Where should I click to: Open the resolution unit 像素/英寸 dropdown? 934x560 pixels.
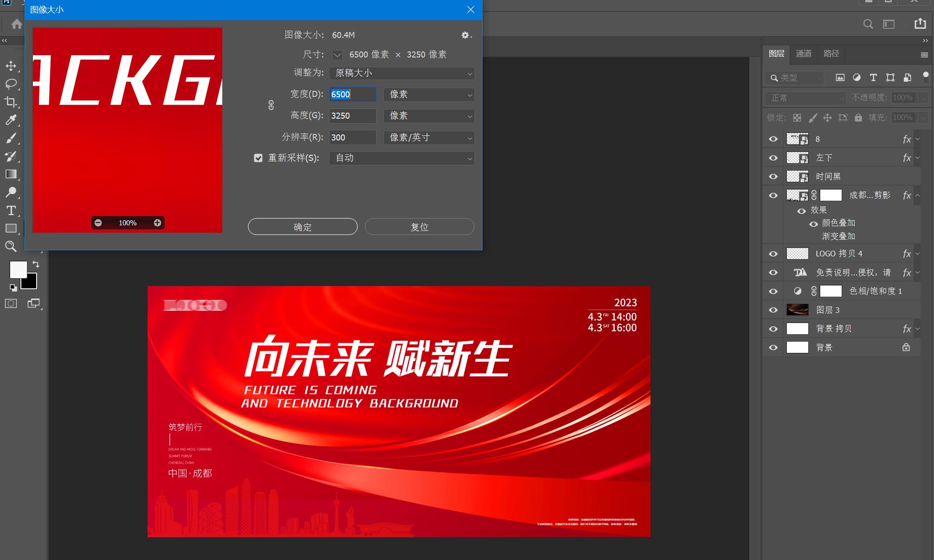tap(429, 138)
